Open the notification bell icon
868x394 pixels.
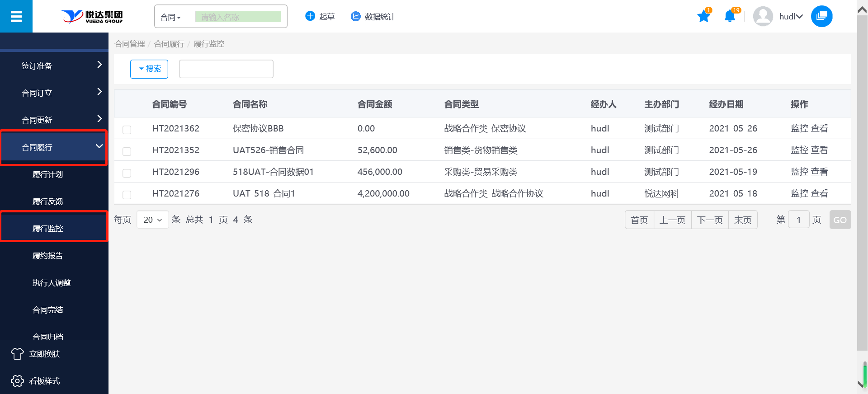pyautogui.click(x=730, y=17)
